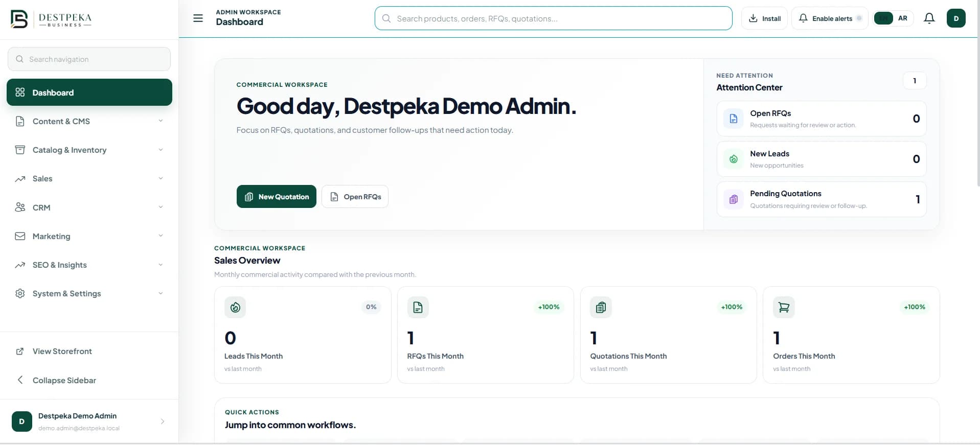Switch language to AR
Viewport: 980px width, 445px height.
coord(903,18)
